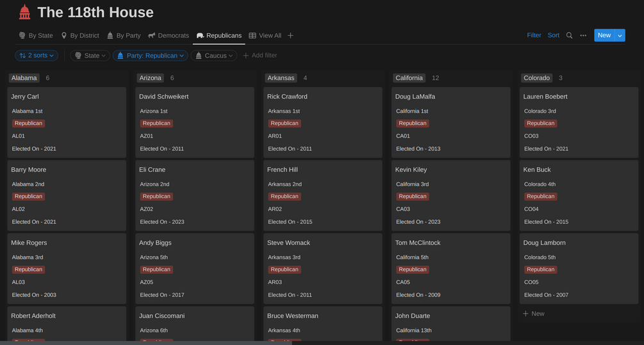Add a new view with plus icon

point(290,36)
